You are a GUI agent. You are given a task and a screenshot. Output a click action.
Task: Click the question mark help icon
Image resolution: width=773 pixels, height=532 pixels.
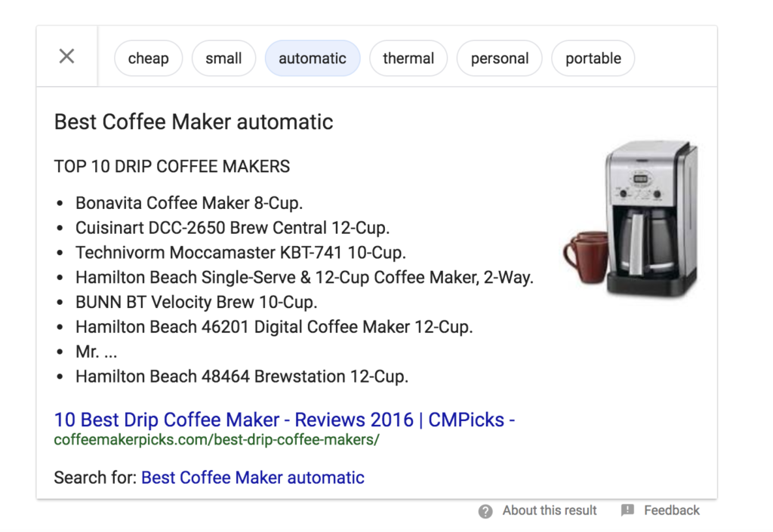coord(485,512)
